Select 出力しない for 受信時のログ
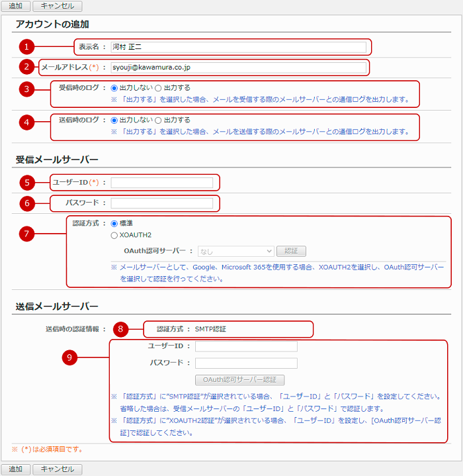The image size is (463, 476). (114, 88)
